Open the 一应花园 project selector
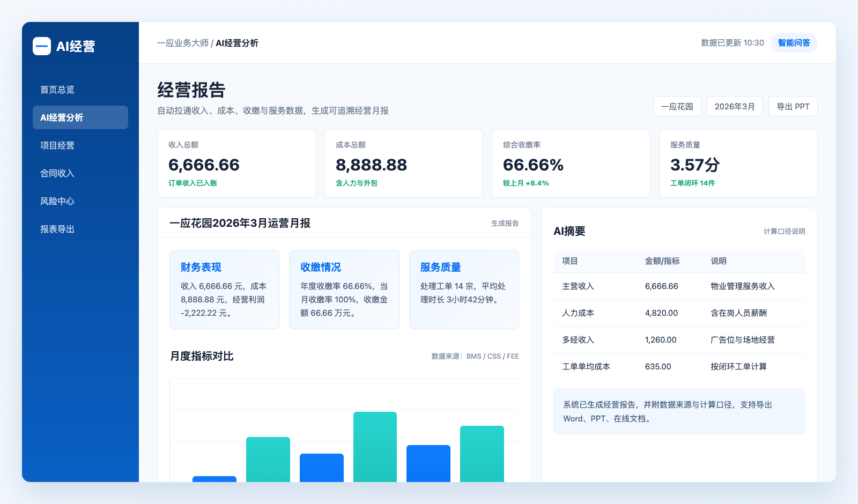 [x=677, y=106]
